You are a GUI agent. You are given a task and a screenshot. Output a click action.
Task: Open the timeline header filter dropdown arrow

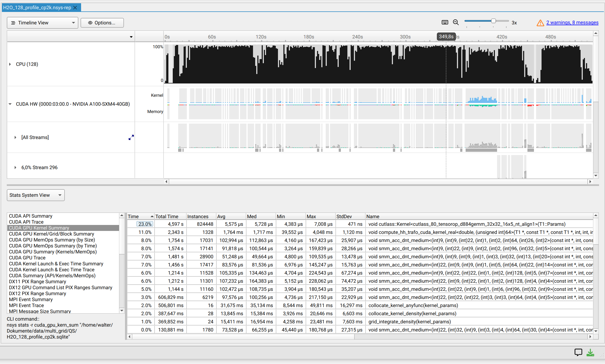131,37
